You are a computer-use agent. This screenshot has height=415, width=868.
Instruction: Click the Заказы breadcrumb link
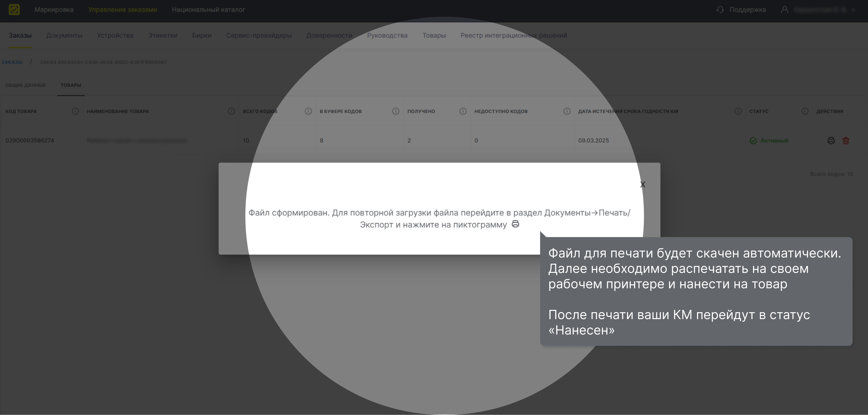click(x=12, y=62)
